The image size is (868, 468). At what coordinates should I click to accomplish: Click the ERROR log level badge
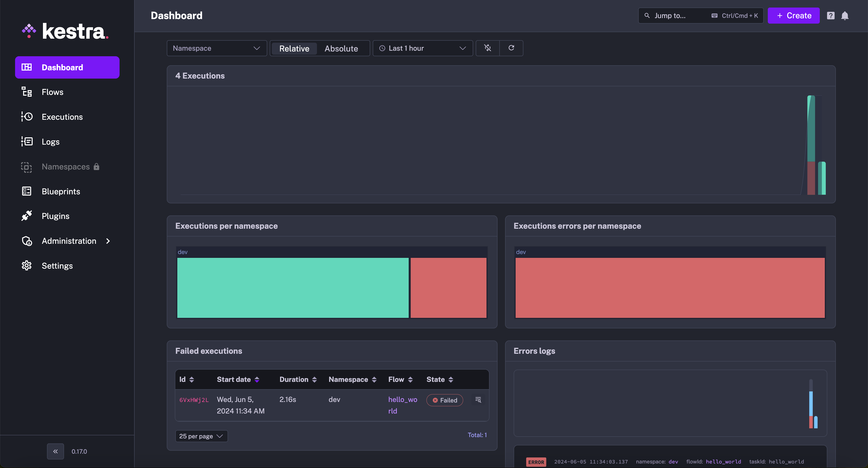point(536,462)
